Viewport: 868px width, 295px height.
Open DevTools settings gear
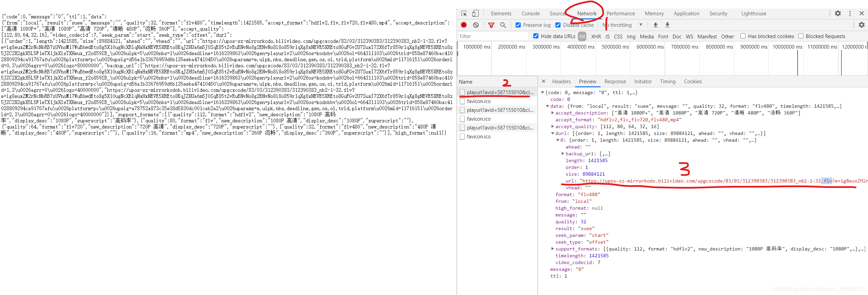point(838,13)
